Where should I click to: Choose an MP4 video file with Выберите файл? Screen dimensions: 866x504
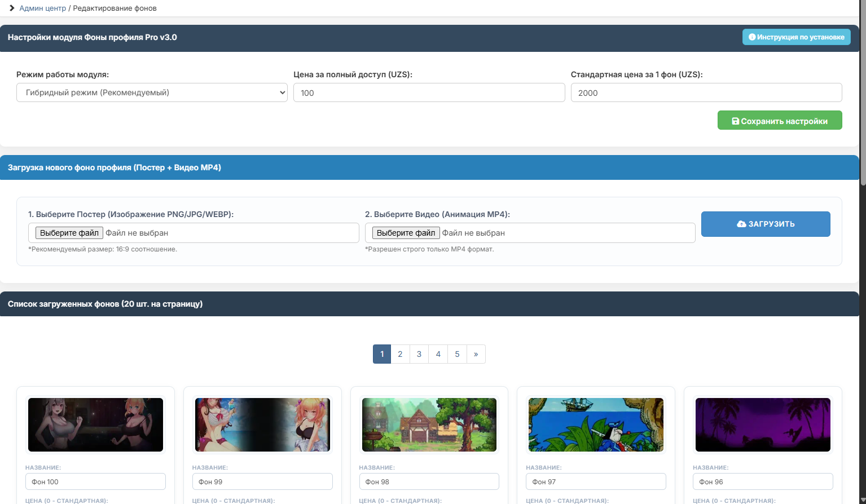(406, 233)
